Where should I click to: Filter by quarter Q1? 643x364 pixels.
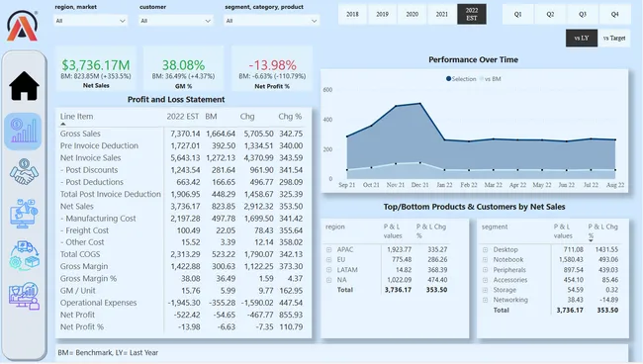click(x=518, y=14)
